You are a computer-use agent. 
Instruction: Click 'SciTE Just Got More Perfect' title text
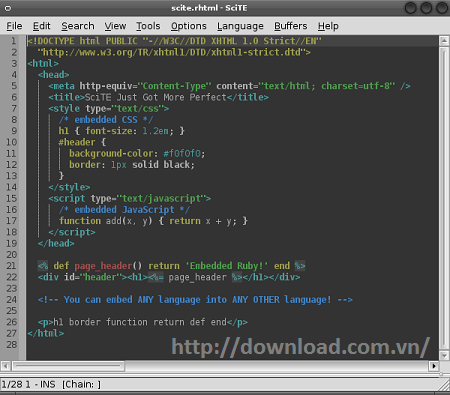156,97
